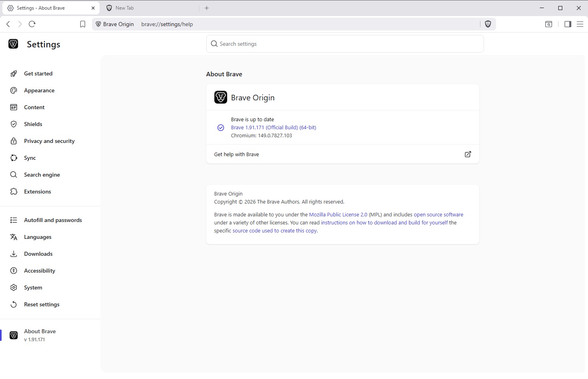Click the 'Brave is up to date' status text

tap(252, 120)
